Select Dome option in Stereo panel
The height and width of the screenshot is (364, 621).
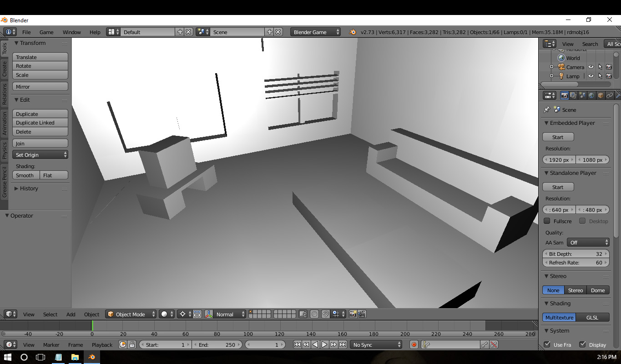598,290
